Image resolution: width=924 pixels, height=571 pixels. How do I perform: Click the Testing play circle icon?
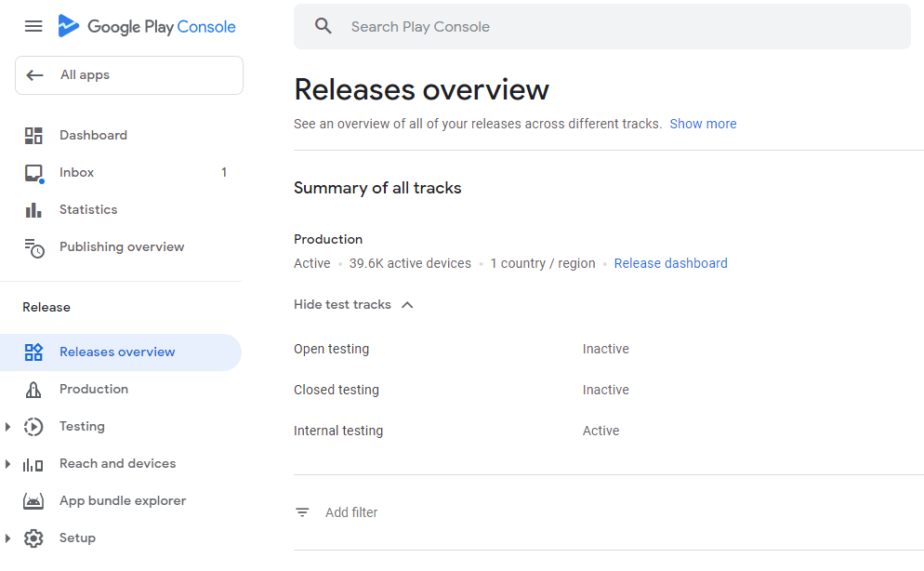pyautogui.click(x=33, y=427)
